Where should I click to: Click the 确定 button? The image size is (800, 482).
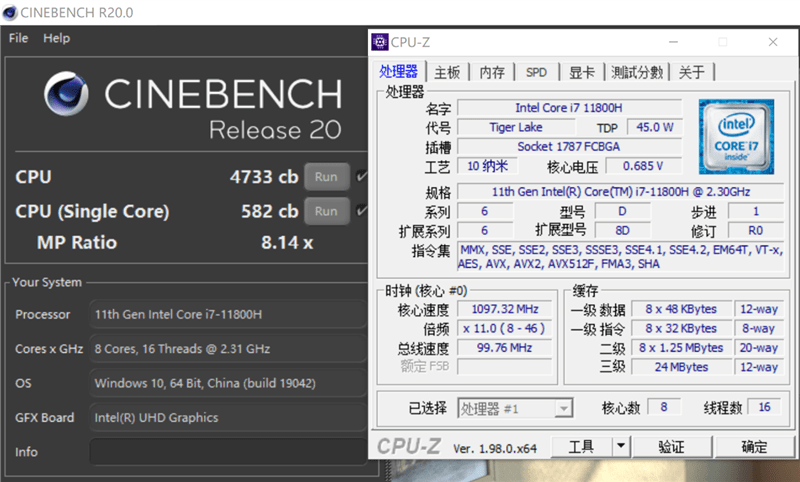point(754,447)
